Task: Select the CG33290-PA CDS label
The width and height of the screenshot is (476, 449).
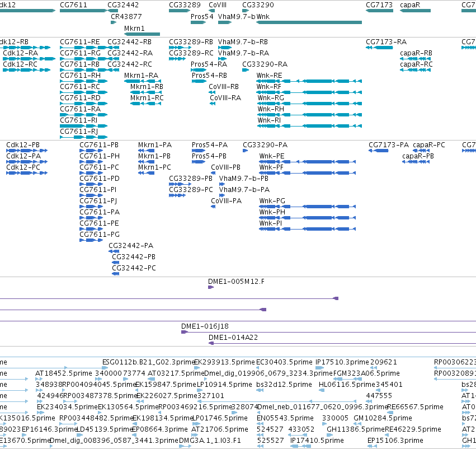Action: click(265, 145)
